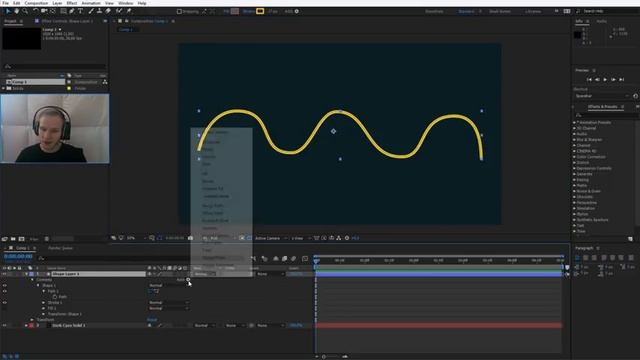This screenshot has height=360, width=640.
Task: Click the yellow Stroke color swatch
Action: pos(260,11)
